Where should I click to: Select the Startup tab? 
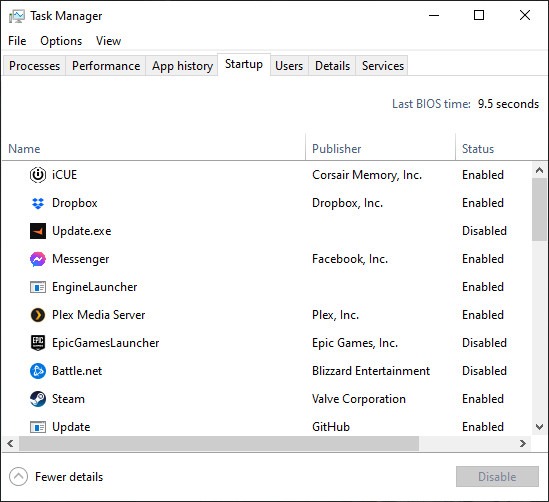pyautogui.click(x=244, y=64)
